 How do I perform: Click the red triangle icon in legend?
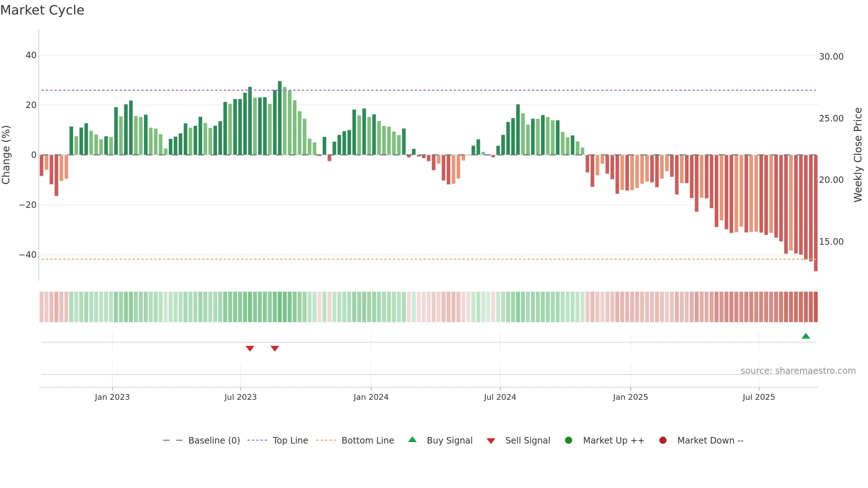(491, 441)
